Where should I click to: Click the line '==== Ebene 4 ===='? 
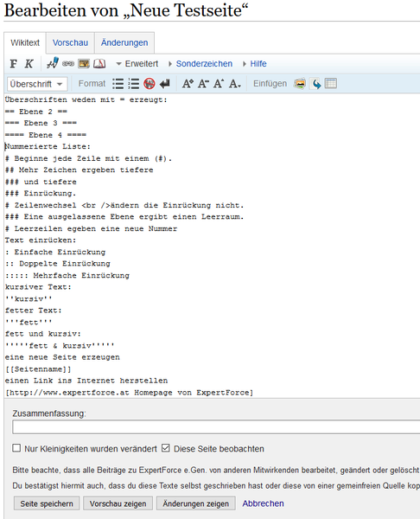[46, 135]
